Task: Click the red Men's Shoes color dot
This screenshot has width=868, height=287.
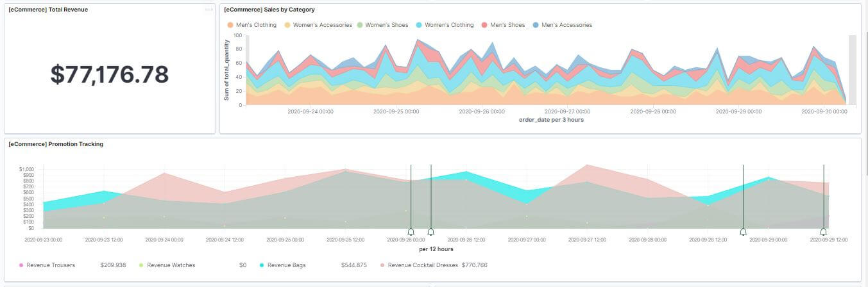Action: point(484,25)
